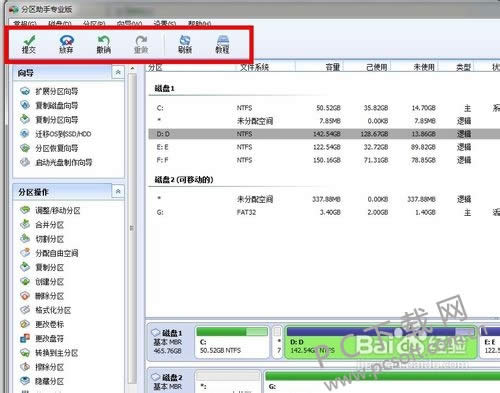Open the 教程 (Tutorial) toolbar icon

point(222,45)
